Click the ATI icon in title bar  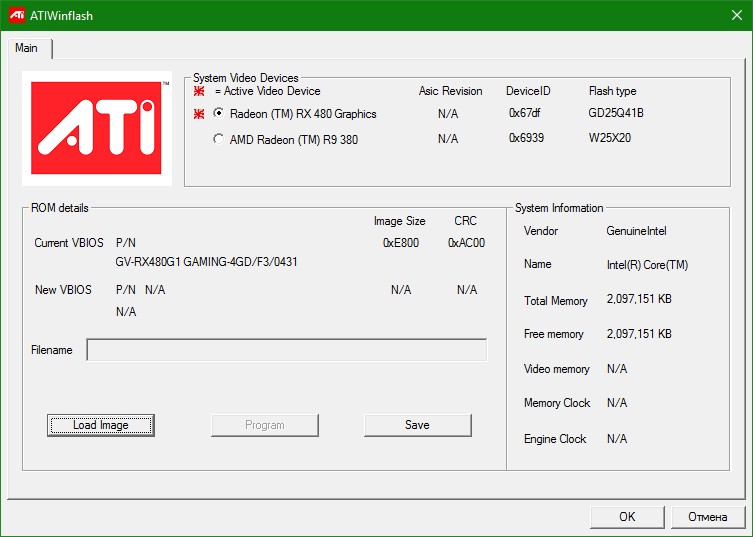[17, 15]
